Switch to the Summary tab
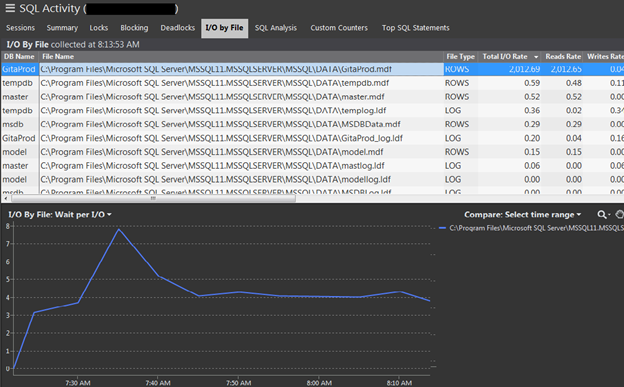The width and height of the screenshot is (624, 387). pos(62,28)
